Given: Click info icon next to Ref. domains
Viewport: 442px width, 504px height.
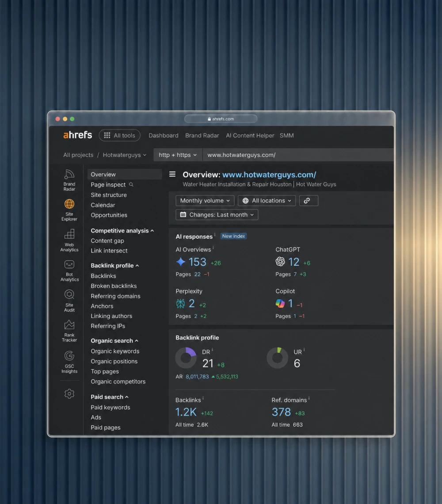Looking at the screenshot, I should coord(309,398).
